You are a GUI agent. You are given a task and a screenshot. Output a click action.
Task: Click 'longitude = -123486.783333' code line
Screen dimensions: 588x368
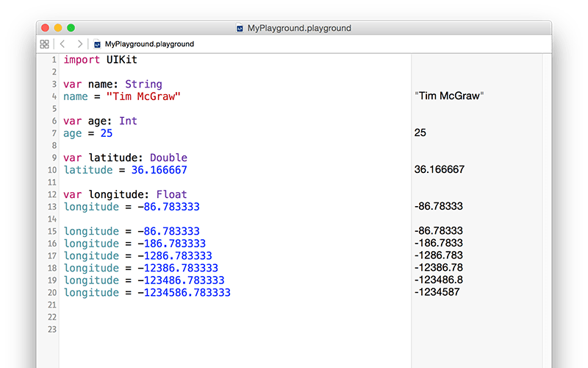(x=143, y=280)
